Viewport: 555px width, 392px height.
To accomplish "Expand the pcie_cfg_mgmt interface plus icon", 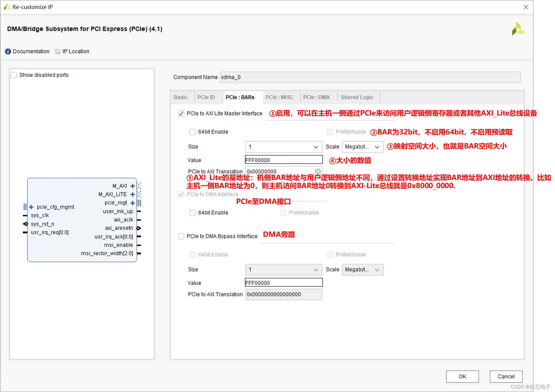I will click(x=31, y=207).
